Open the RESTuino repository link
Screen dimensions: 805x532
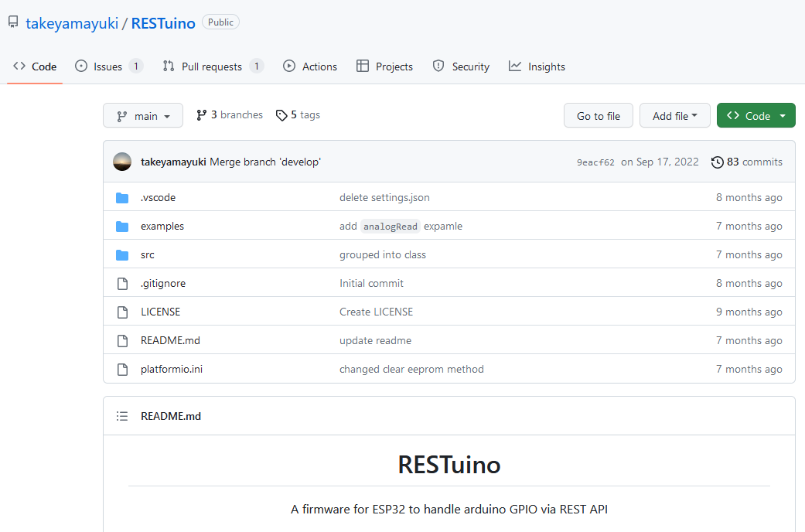coord(163,23)
